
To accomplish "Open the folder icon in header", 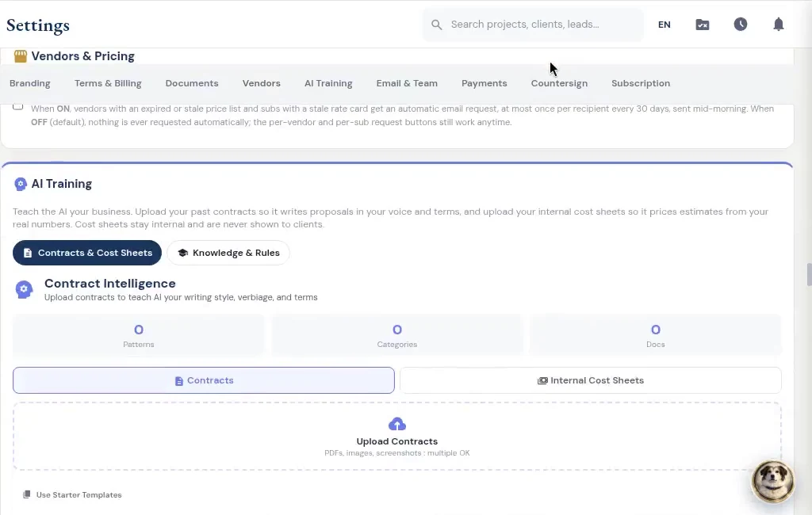I will tap(703, 25).
